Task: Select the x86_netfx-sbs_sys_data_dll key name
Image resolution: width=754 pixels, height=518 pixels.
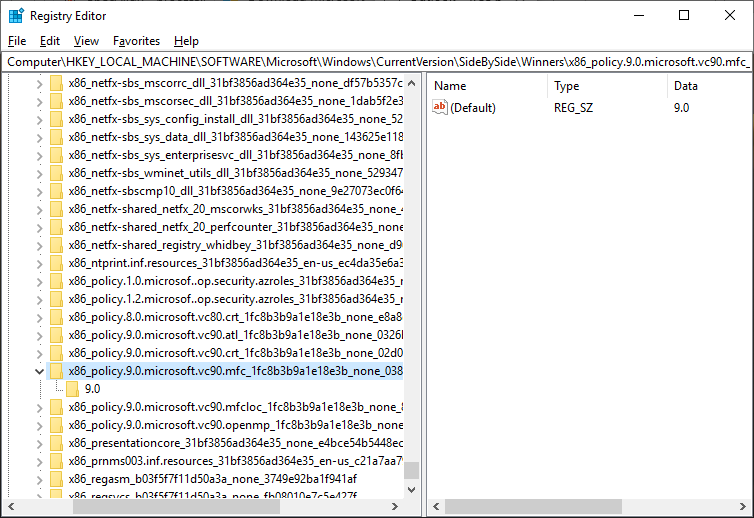Action: [235, 137]
